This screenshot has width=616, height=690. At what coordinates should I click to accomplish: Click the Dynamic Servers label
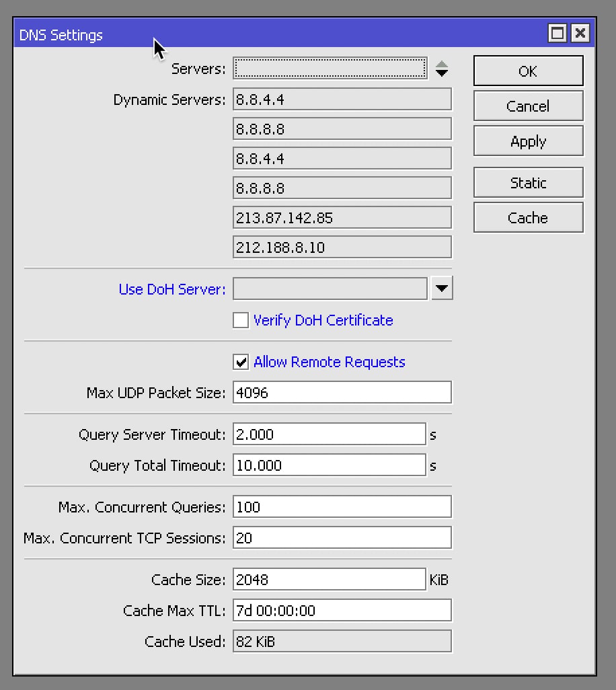click(x=169, y=100)
